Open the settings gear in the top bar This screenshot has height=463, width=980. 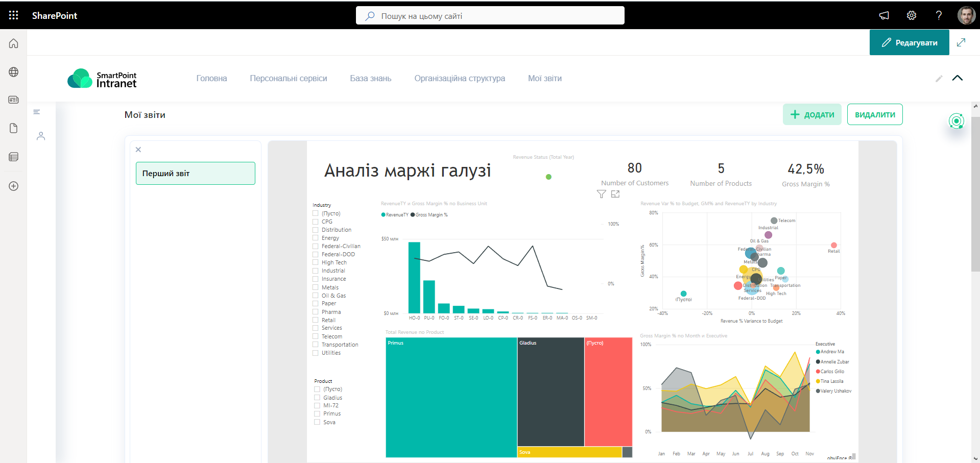[911, 15]
